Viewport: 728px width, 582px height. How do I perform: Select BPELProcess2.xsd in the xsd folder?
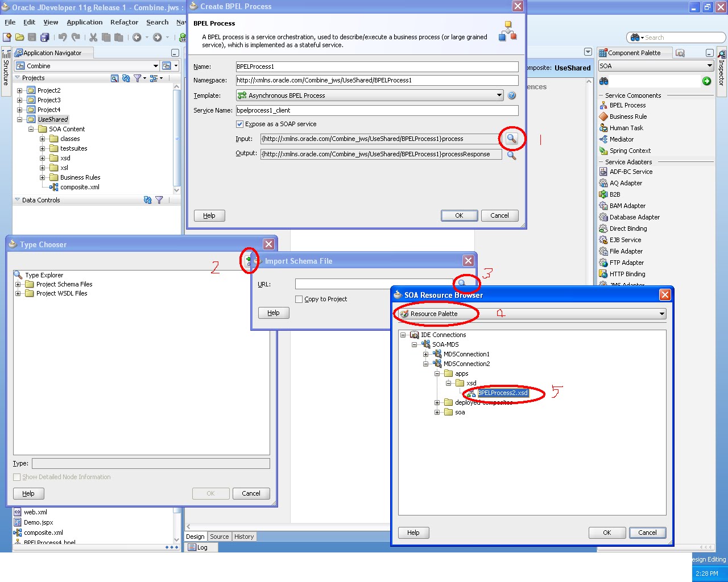[503, 393]
